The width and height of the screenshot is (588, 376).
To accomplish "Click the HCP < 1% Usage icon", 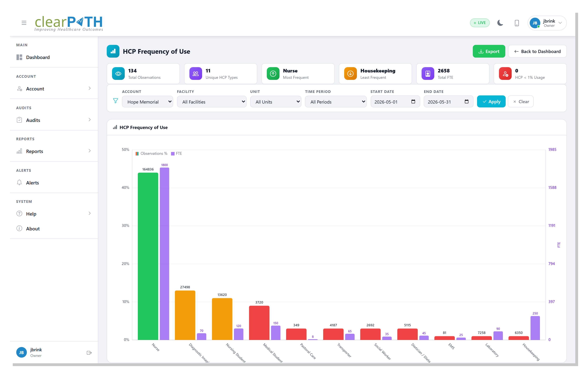I will [x=505, y=74].
